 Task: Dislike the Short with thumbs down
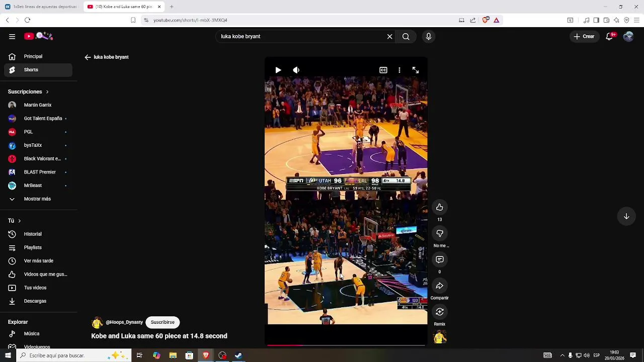(x=440, y=233)
